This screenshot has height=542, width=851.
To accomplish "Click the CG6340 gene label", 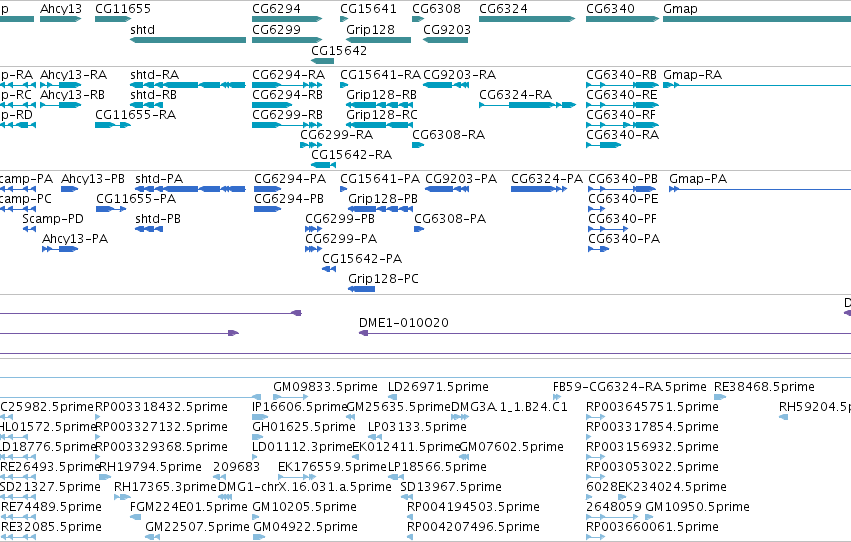I will point(610,9).
